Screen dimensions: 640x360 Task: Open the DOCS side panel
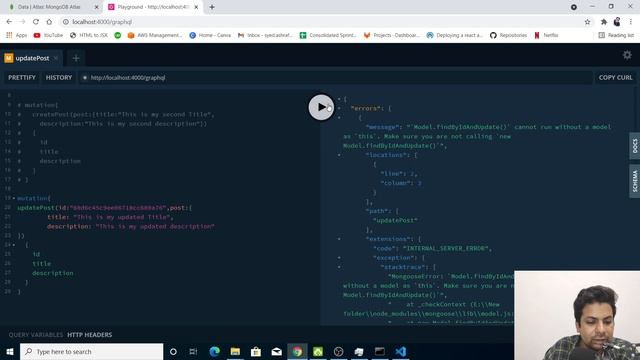[635, 146]
